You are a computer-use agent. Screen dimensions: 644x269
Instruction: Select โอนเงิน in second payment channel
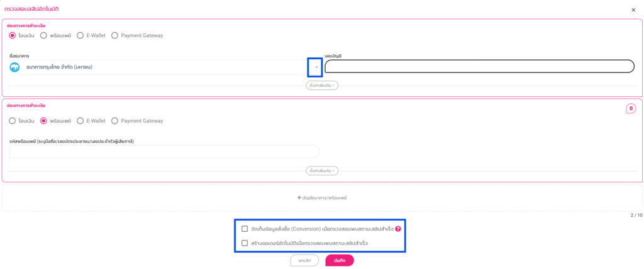click(x=13, y=120)
